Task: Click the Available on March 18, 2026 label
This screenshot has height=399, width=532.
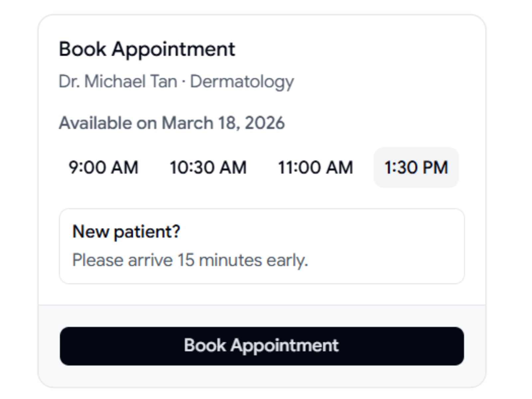Action: (x=172, y=123)
